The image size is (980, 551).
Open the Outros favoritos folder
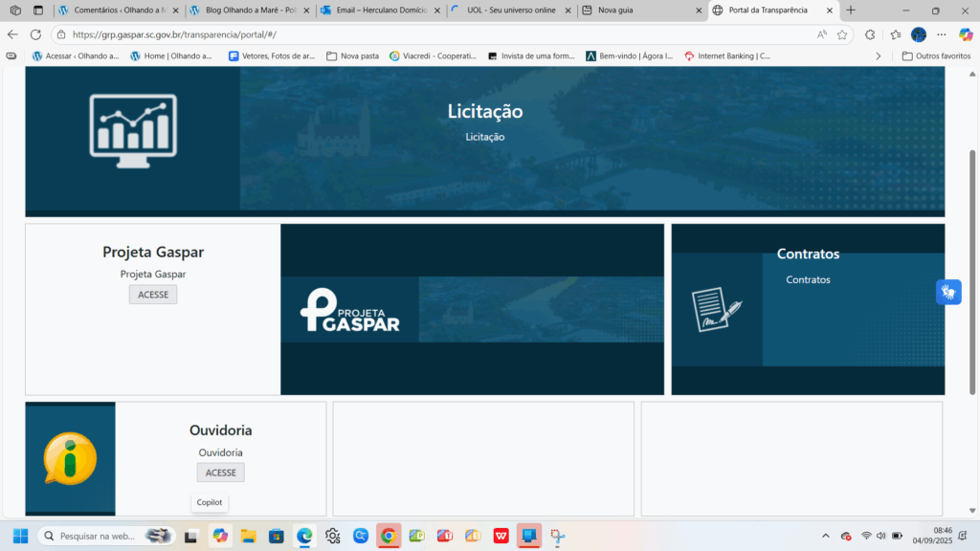[936, 56]
